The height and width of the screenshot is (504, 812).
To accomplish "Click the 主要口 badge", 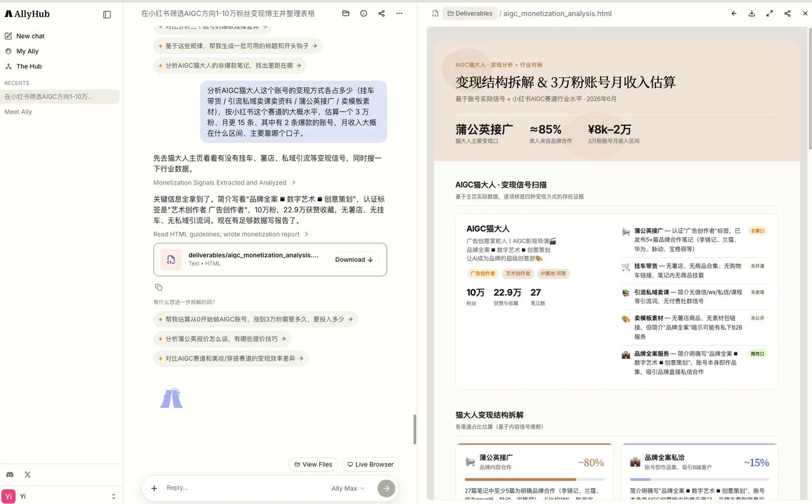I will tap(757, 231).
